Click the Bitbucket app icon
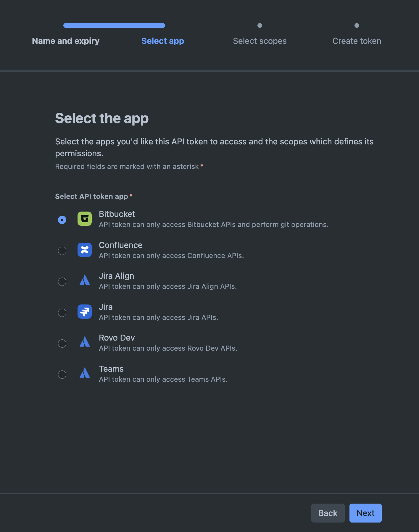419x532 pixels. [x=85, y=219]
